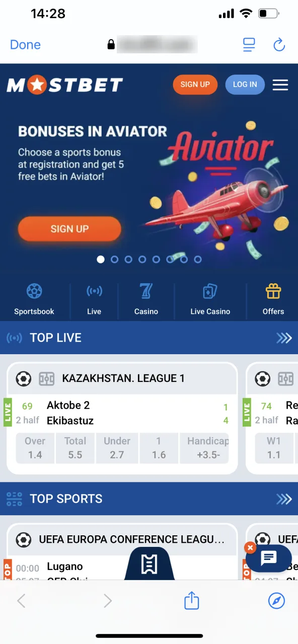Screen dimensions: 298x644
Task: Dismiss the chat widget with red X
Action: (250, 547)
